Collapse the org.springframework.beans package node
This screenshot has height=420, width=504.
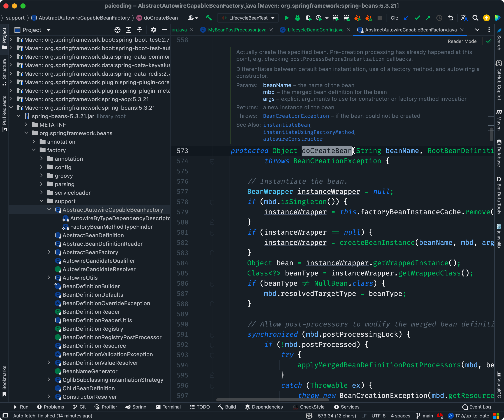26,133
